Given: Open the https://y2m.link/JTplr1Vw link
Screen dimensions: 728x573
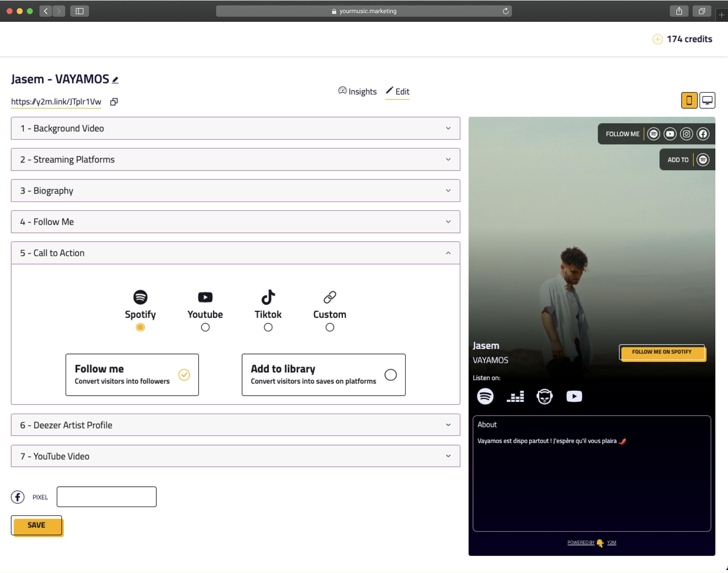Looking at the screenshot, I should click(x=56, y=102).
